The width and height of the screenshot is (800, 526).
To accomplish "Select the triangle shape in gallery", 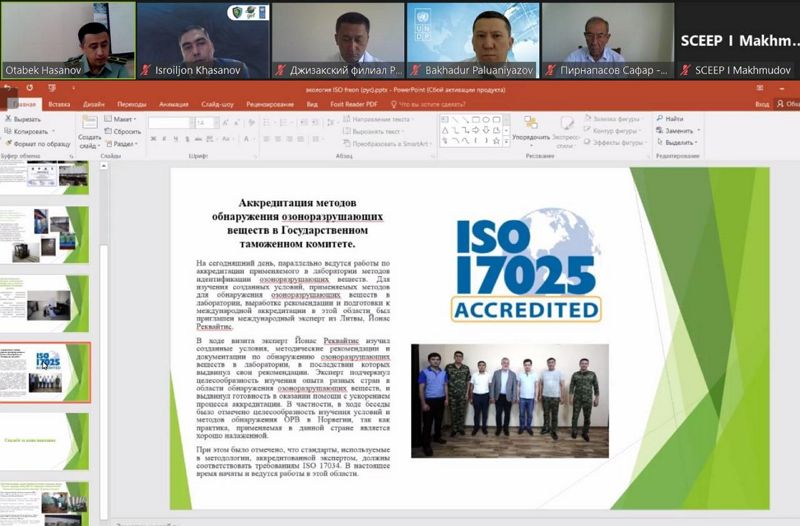I will tap(444, 130).
